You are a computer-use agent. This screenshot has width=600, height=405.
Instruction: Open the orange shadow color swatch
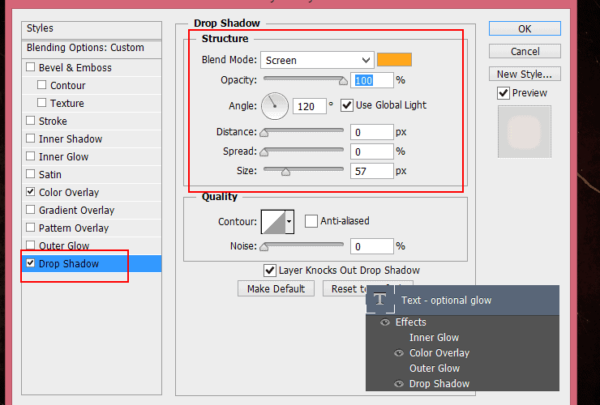394,60
